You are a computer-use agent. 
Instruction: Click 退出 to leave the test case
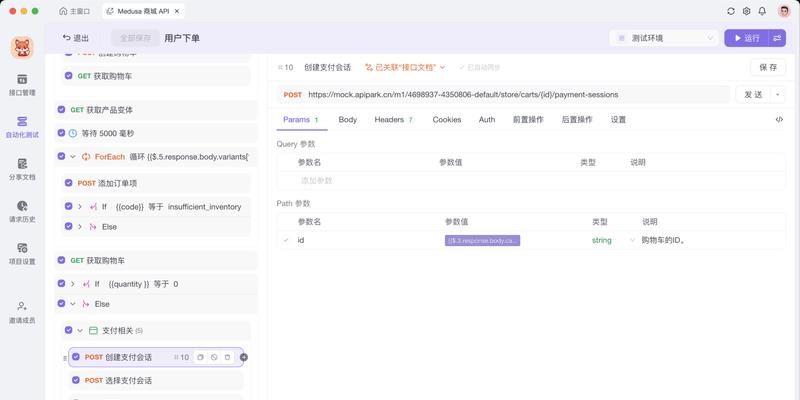76,38
